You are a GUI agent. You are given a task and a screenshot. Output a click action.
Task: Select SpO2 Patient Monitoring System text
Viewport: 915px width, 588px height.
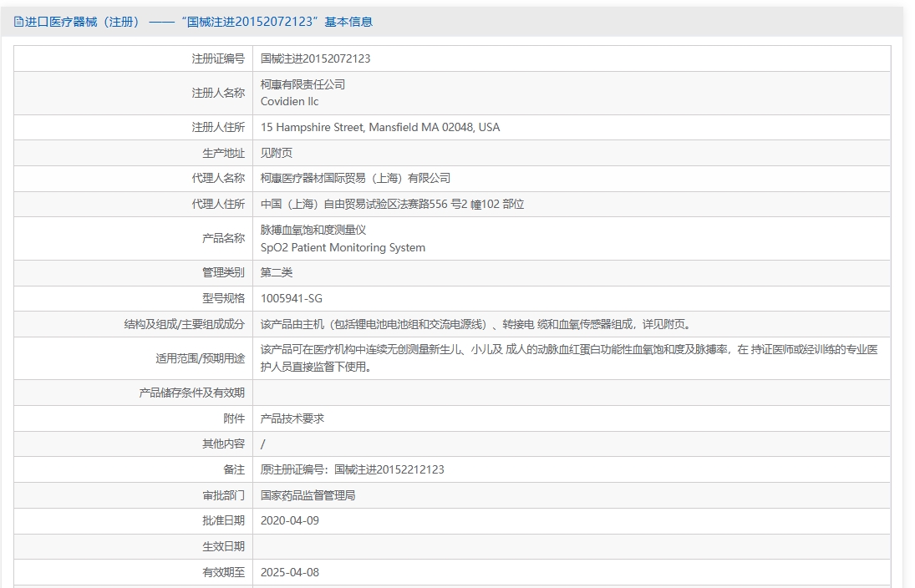click(x=343, y=247)
